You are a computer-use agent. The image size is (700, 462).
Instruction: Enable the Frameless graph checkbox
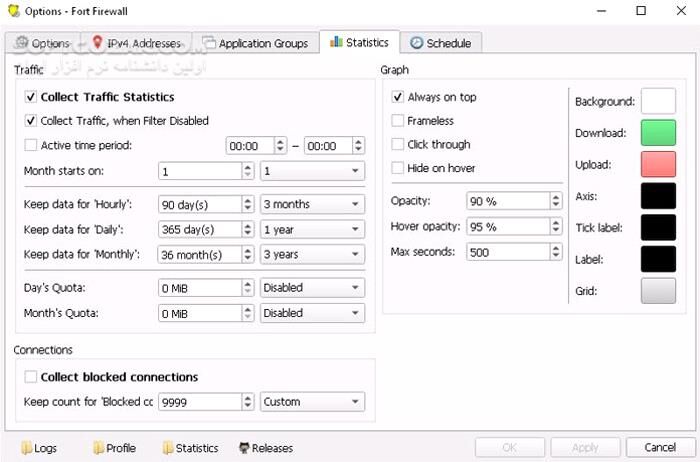[x=398, y=121]
